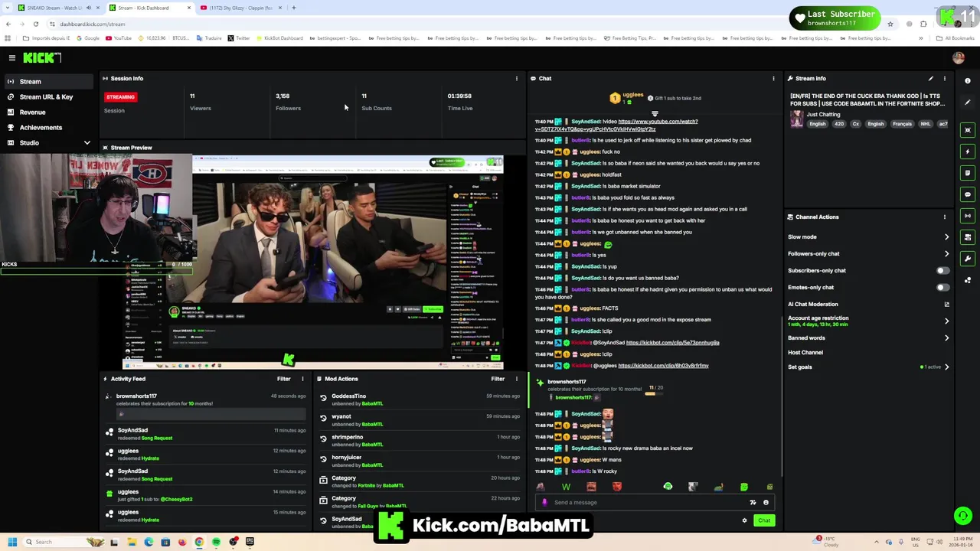
Task: Click the green-outlined wrench sidebar icon
Action: pos(968,259)
